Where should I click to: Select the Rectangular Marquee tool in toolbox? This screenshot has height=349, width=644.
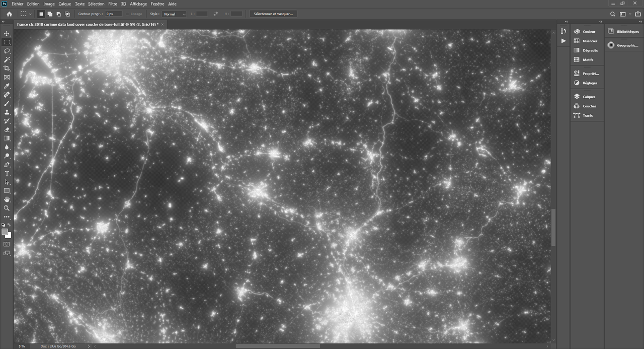[7, 42]
